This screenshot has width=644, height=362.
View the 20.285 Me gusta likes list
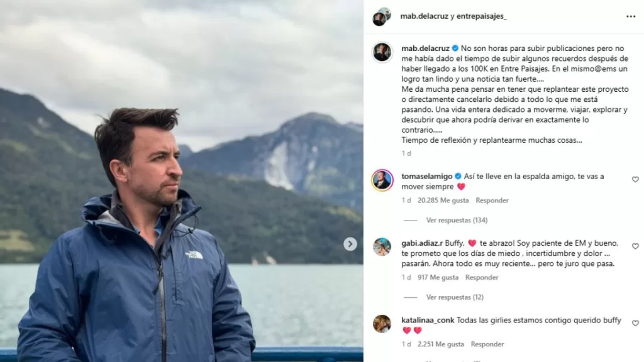point(443,200)
